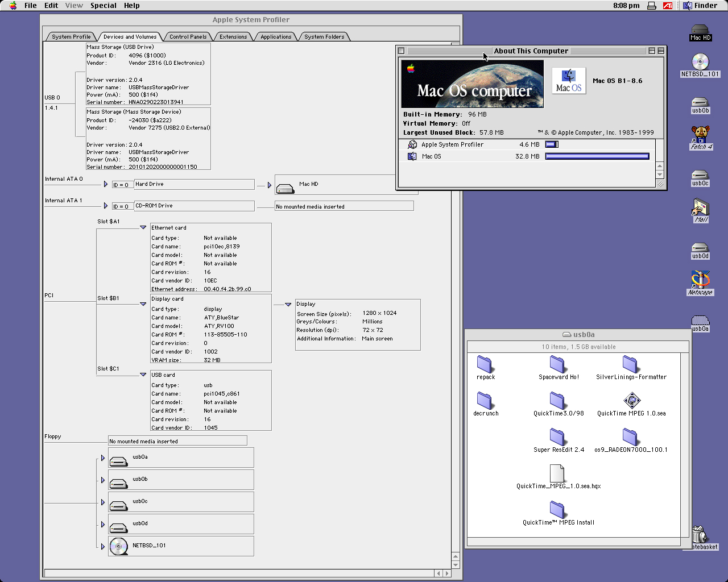Expand the Mac HD volume triangle

tap(270, 185)
